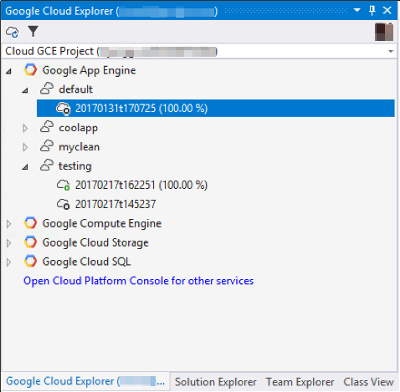Click the stopped-version icon beside 20170131t170725

[63, 109]
